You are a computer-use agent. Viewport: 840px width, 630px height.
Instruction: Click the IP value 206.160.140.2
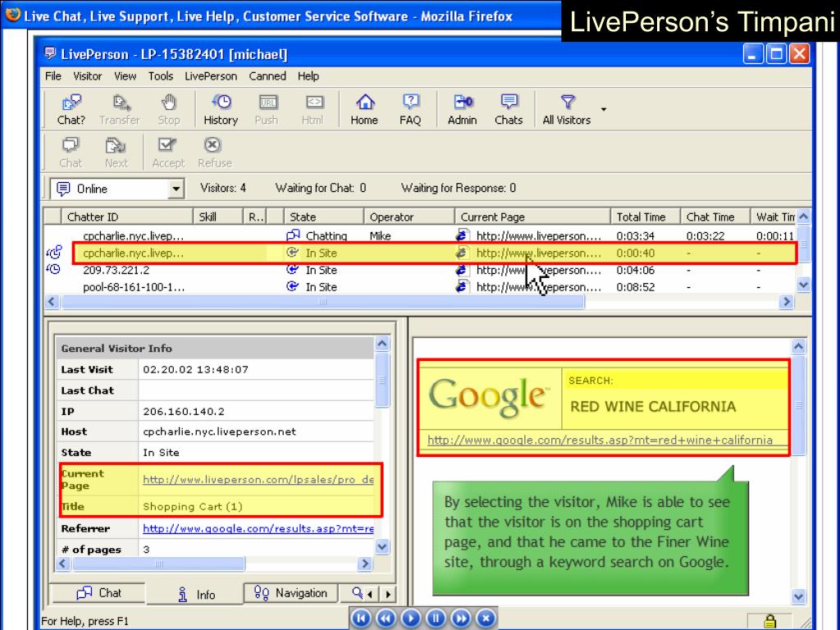[x=184, y=412]
